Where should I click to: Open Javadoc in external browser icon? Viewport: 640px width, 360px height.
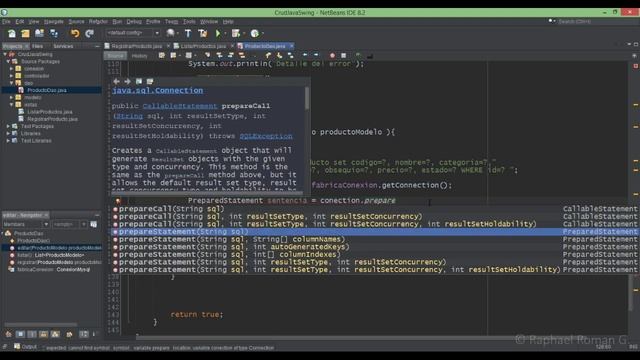pos(139,82)
